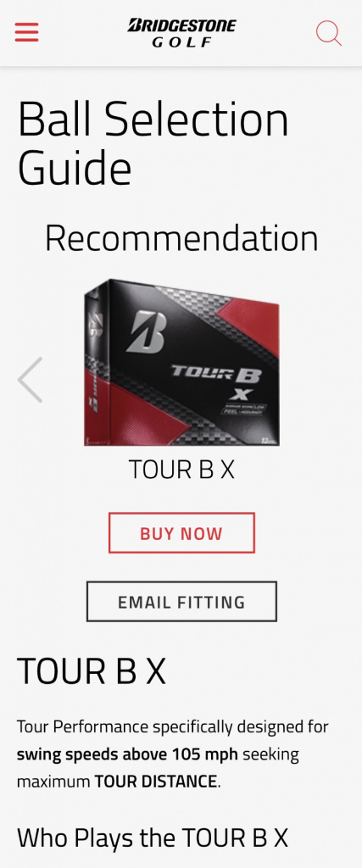Open the red hamburger menu
Image resolution: width=362 pixels, height=868 pixels.
[x=26, y=32]
